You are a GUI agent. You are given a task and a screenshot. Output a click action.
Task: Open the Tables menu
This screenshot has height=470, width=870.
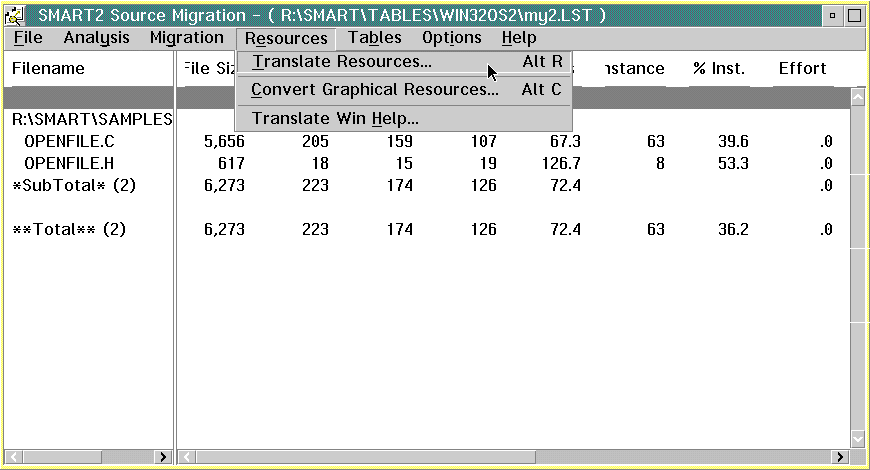click(374, 38)
